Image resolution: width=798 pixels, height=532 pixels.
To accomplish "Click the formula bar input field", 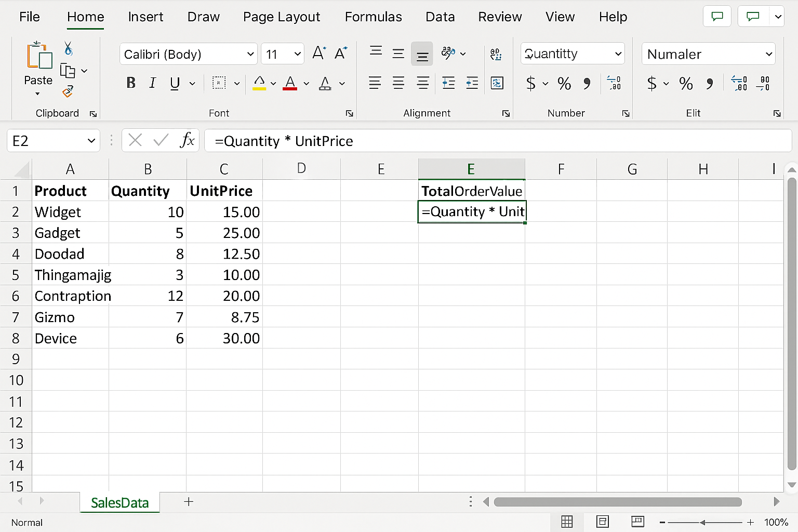I will [498, 141].
